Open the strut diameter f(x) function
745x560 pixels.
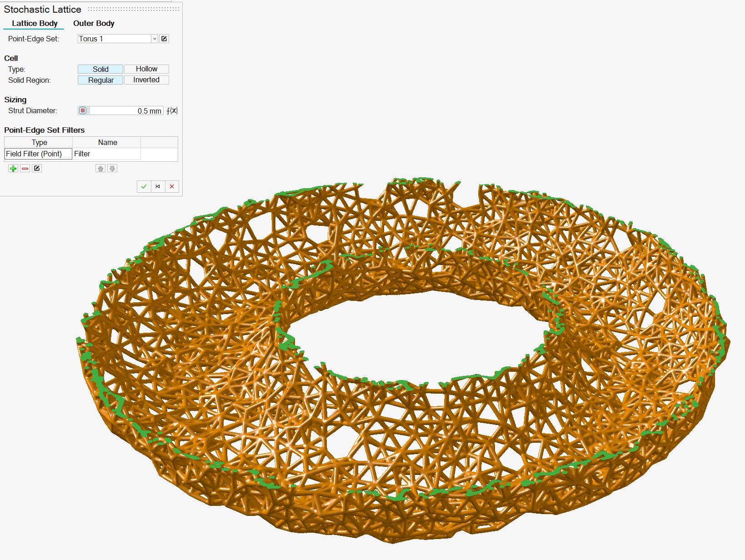tap(172, 111)
